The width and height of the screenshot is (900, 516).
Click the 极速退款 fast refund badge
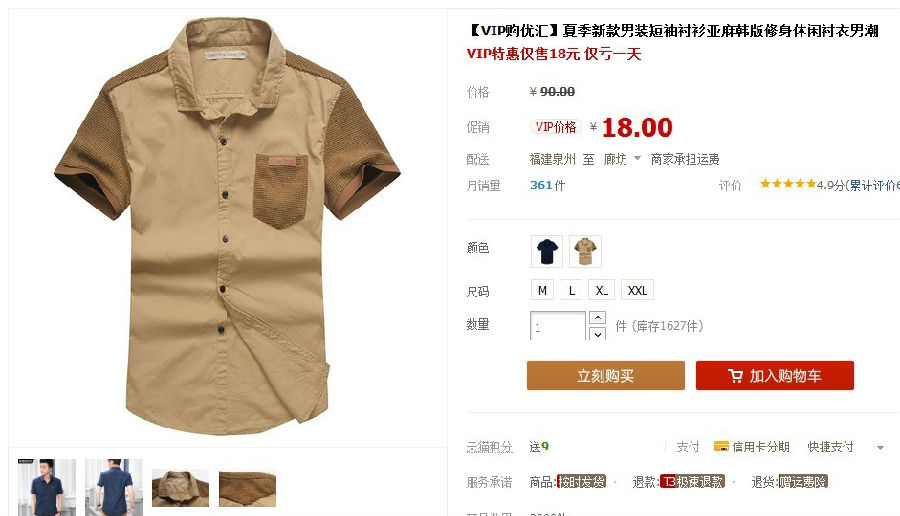693,482
